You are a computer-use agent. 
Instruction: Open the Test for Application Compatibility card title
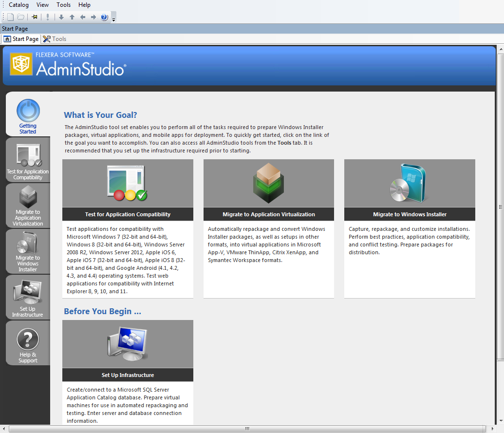(128, 214)
